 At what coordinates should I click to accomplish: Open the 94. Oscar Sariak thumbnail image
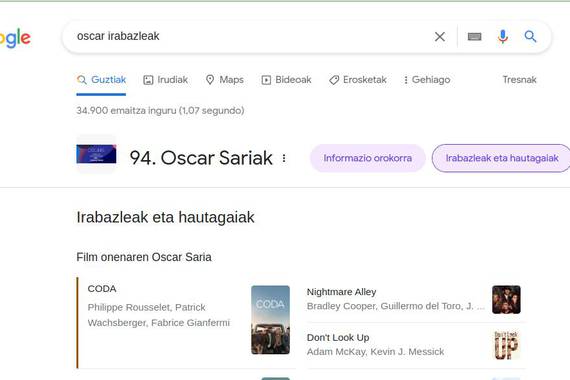click(x=96, y=154)
